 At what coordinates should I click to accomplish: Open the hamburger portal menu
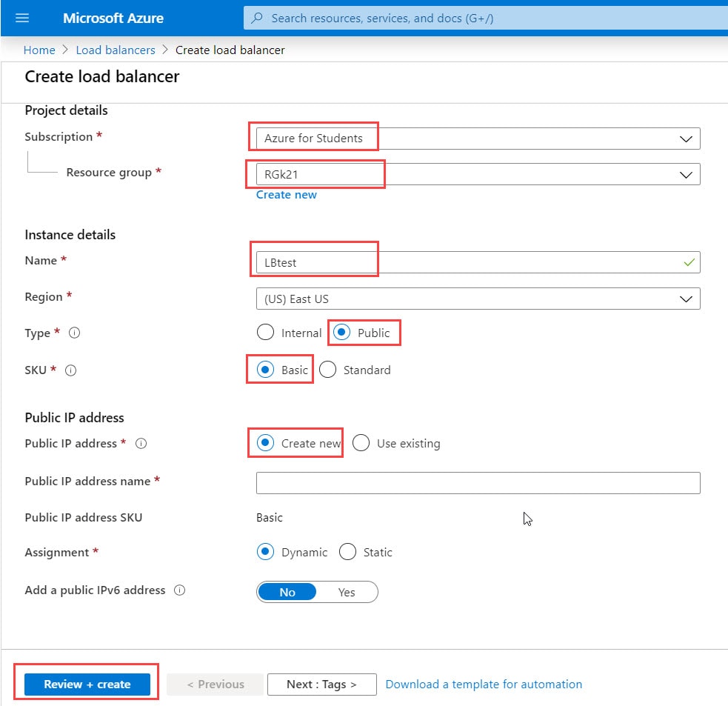(x=21, y=18)
